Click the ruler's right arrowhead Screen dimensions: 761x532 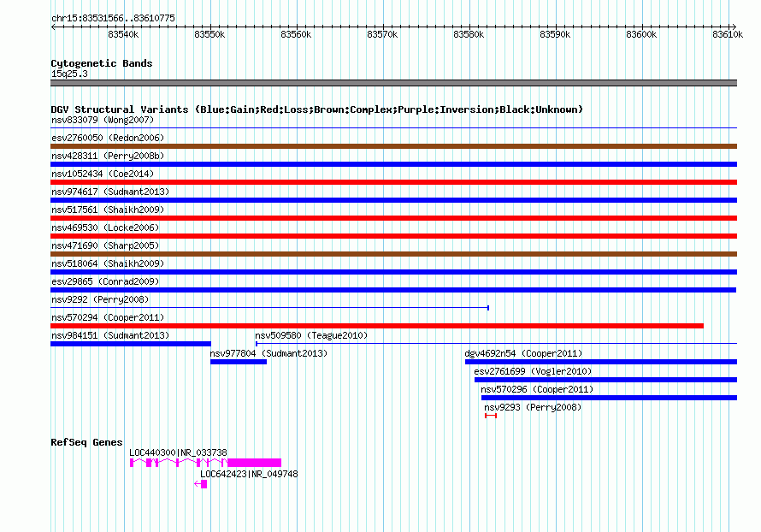pos(734,27)
